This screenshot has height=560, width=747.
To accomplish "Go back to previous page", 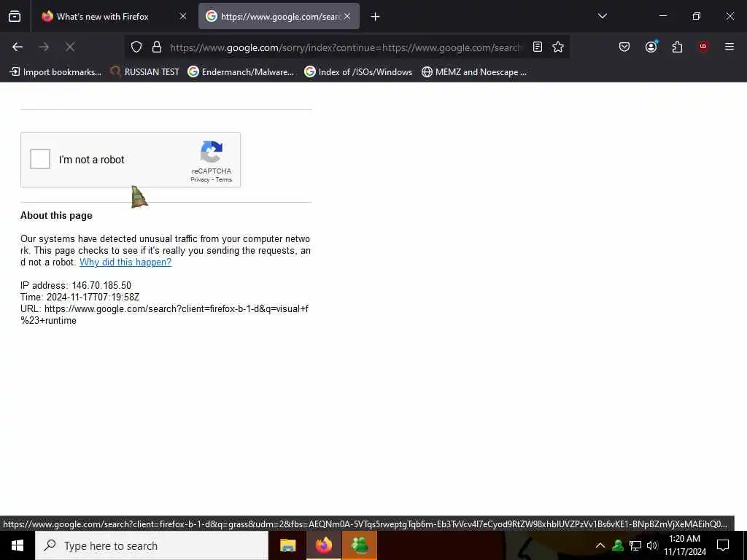I will pyautogui.click(x=18, y=47).
